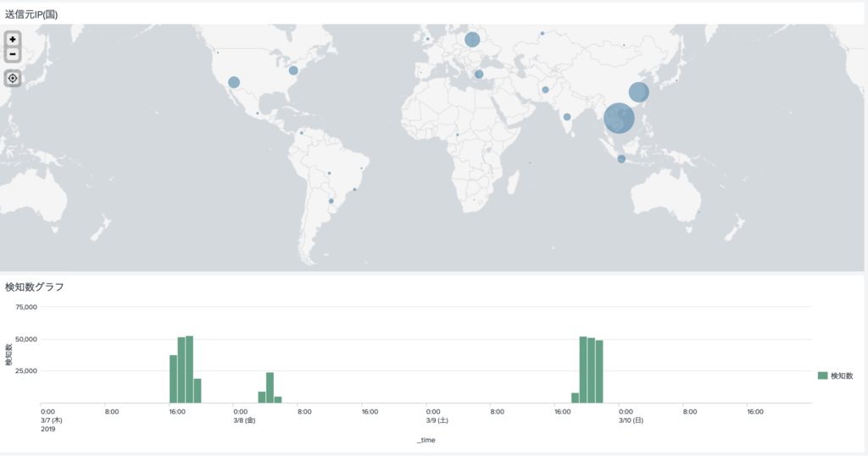The image size is (868, 456).
Task: Select the bubble over Indonesia
Action: point(621,158)
